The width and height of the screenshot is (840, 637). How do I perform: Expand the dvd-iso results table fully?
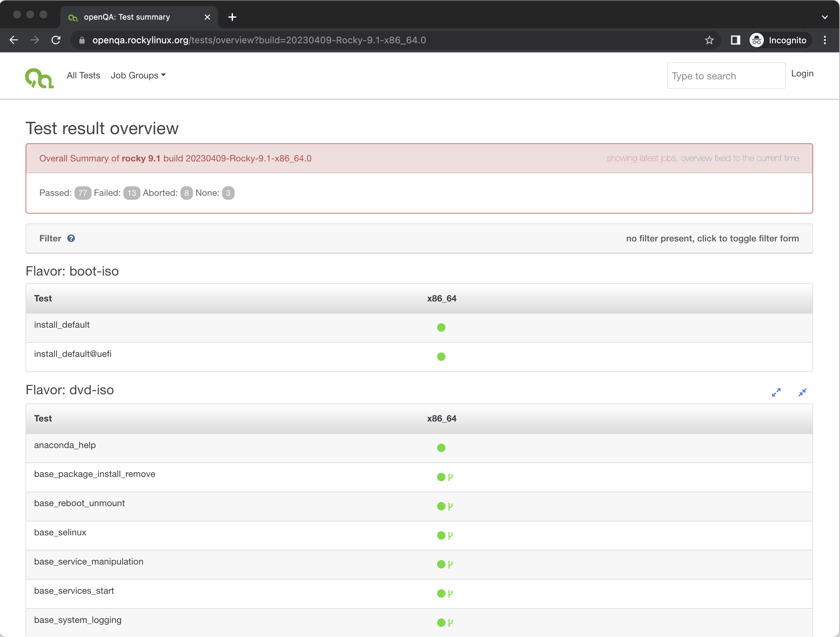[x=776, y=392]
